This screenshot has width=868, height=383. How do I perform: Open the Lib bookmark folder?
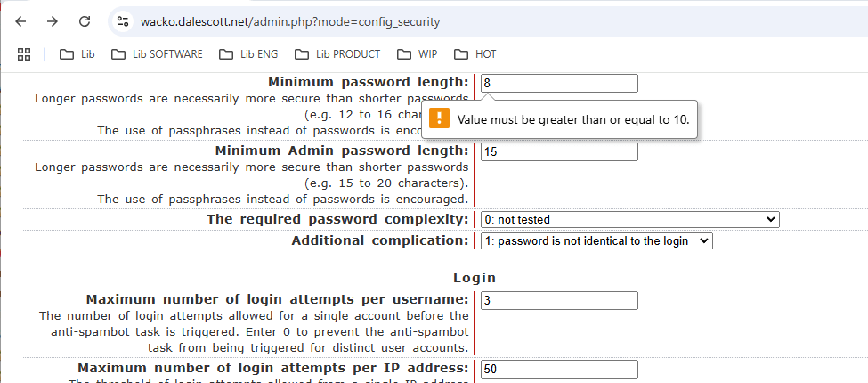[x=77, y=54]
